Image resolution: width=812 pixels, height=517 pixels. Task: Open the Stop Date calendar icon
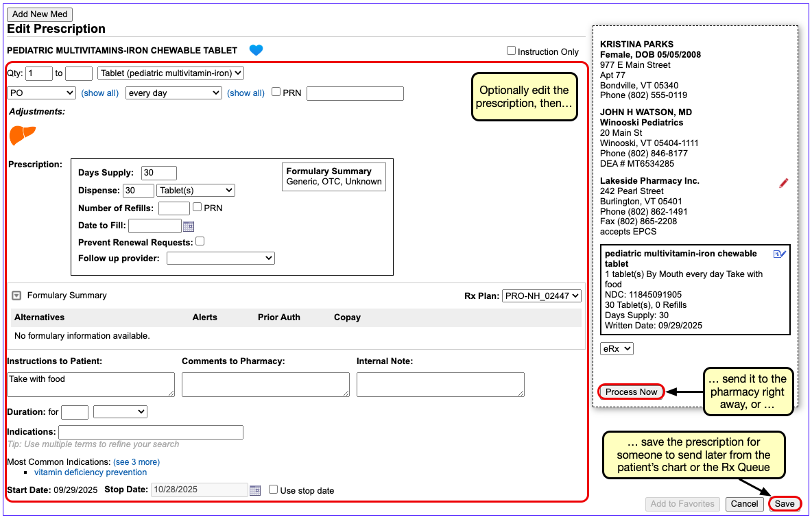pyautogui.click(x=255, y=490)
